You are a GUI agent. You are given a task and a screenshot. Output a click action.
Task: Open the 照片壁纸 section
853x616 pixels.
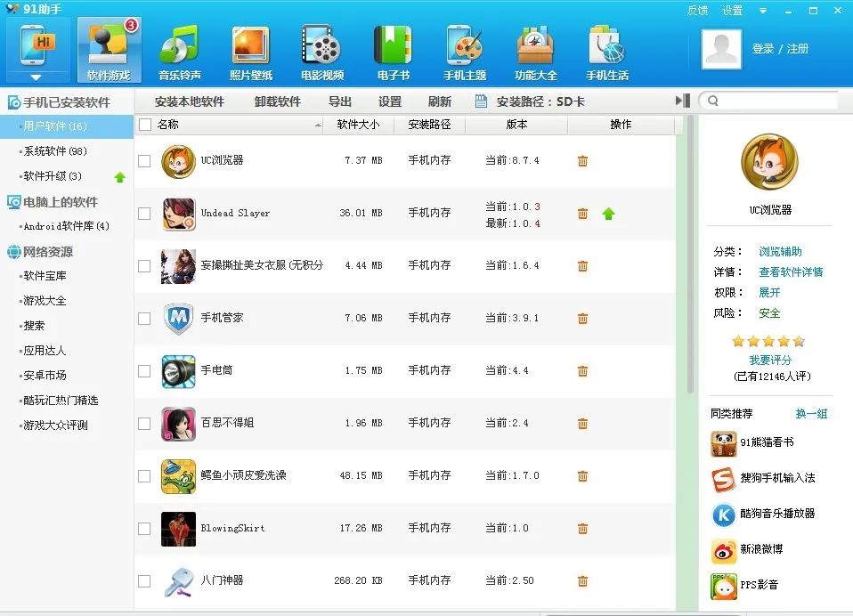point(251,52)
